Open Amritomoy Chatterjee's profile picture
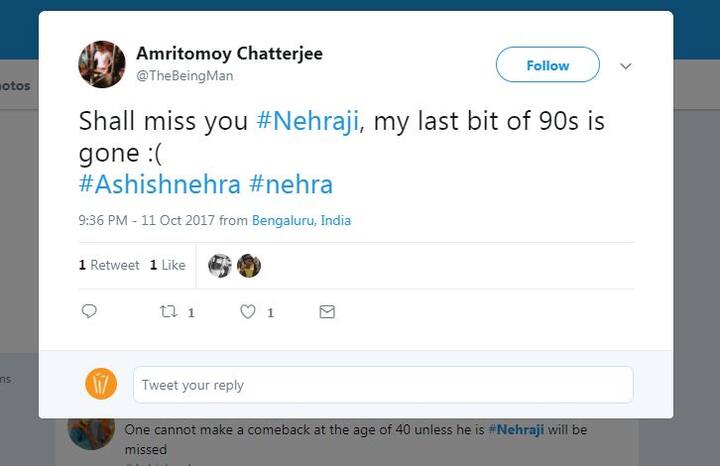The height and width of the screenshot is (466, 720). pyautogui.click(x=102, y=64)
